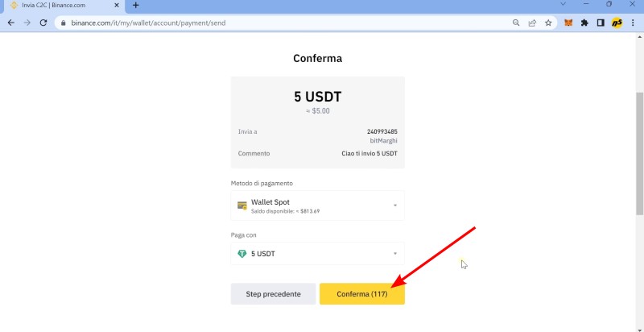Click the yellow Conferma button
Image resolution: width=644 pixels, height=332 pixels.
(361, 294)
